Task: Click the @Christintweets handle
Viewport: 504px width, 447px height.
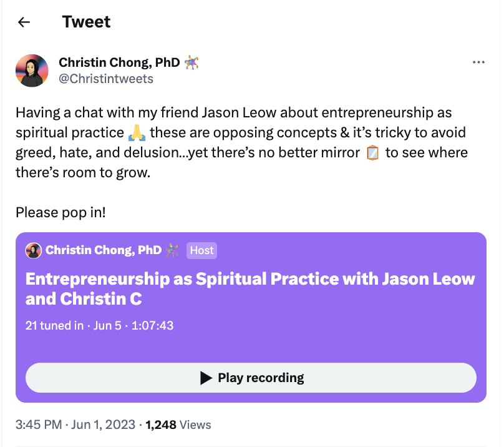Action: 105,79
